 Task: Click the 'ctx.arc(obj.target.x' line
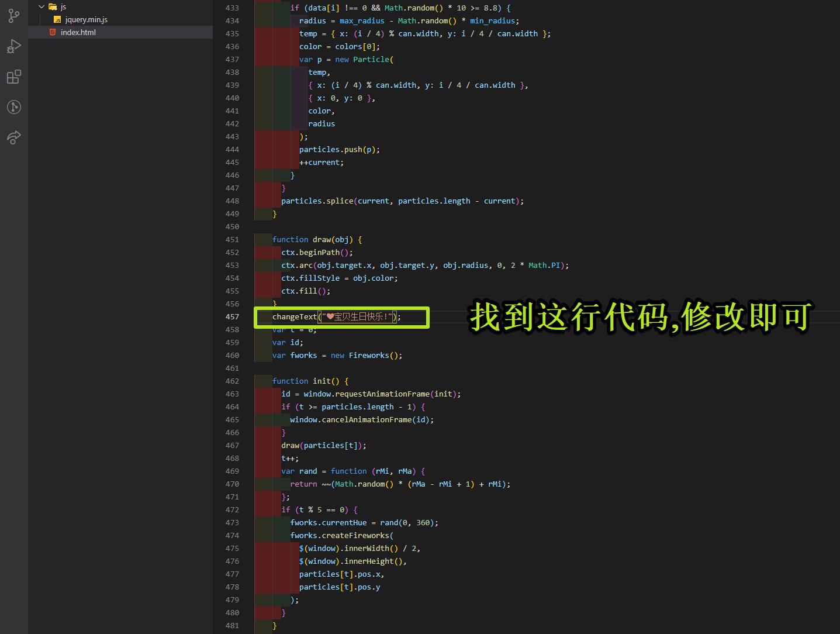coord(425,265)
